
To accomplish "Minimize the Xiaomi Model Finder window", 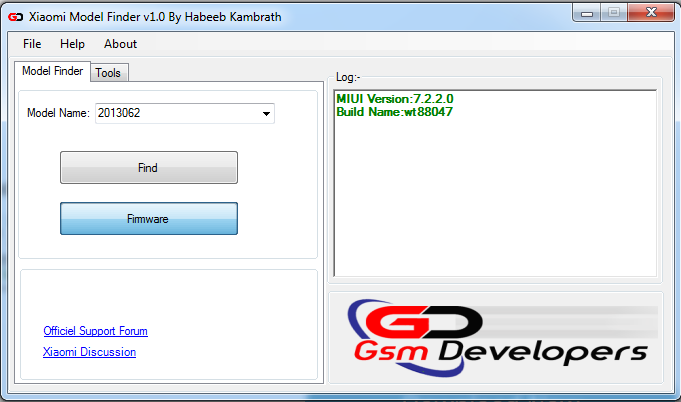I will tap(587, 13).
